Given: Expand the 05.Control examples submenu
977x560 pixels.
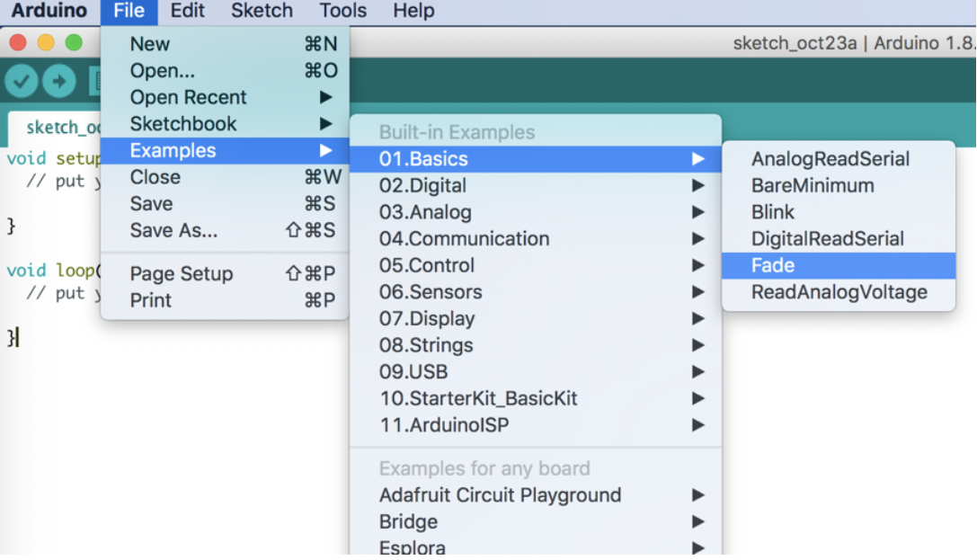Looking at the screenshot, I should point(535,265).
